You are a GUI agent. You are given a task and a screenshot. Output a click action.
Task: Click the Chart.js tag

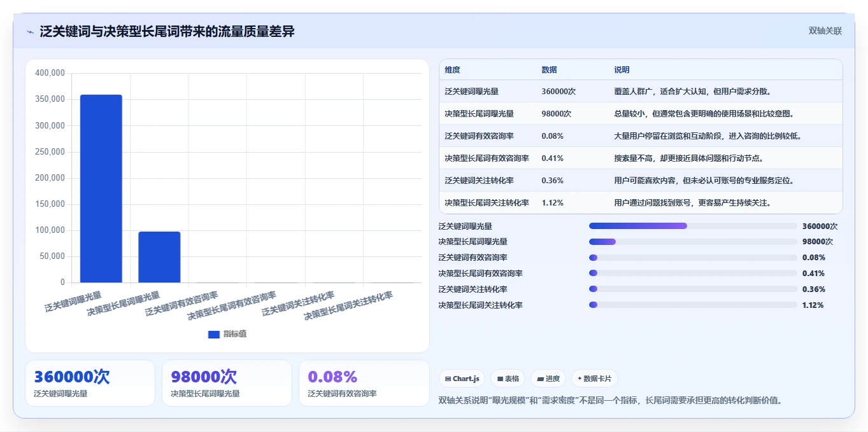point(462,379)
